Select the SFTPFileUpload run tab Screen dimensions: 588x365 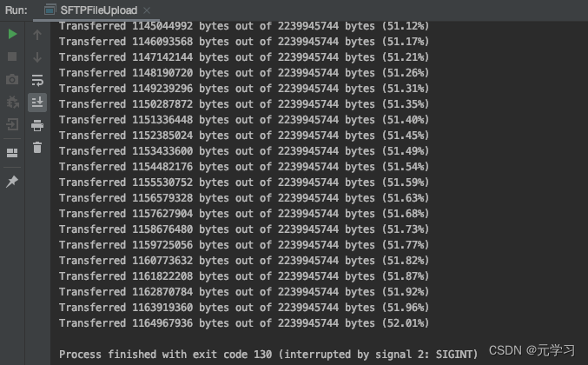pyautogui.click(x=96, y=10)
